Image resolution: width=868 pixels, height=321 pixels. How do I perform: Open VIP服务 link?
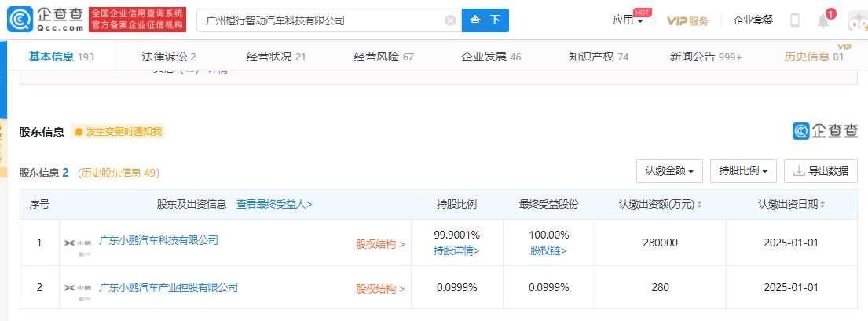point(687,21)
